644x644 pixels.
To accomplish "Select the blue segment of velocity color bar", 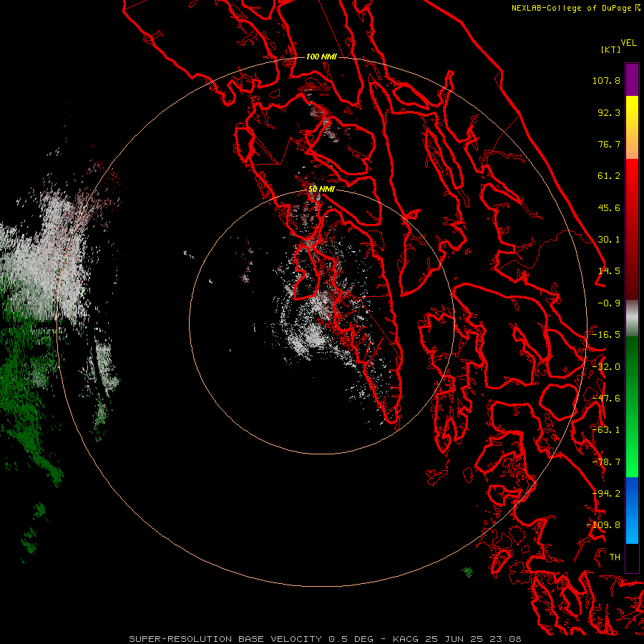I will tap(632, 510).
